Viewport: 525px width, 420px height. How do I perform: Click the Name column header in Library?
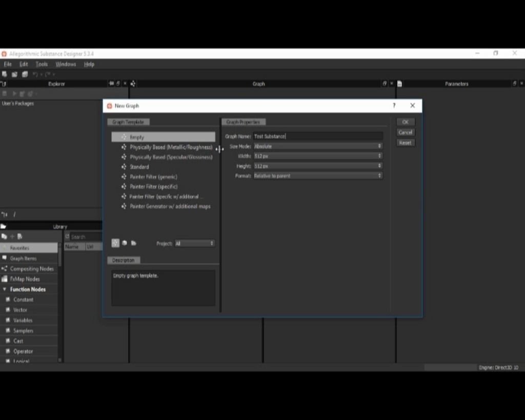74,247
